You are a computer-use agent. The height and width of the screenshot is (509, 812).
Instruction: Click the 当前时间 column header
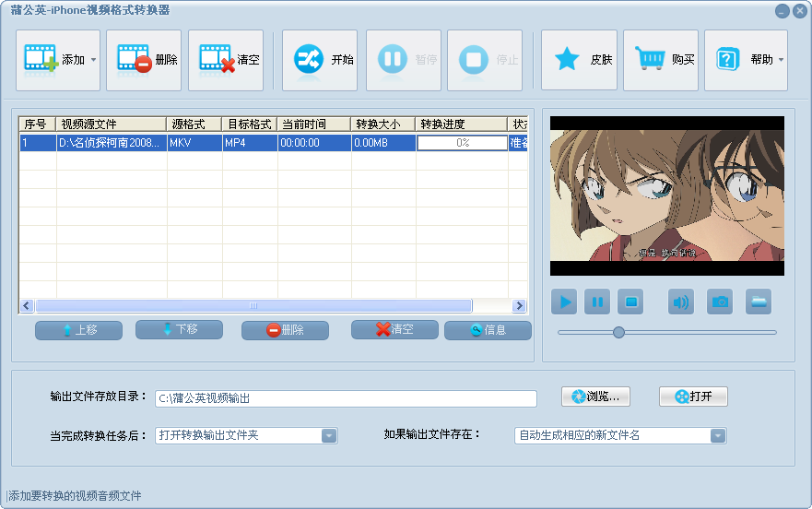coord(314,124)
